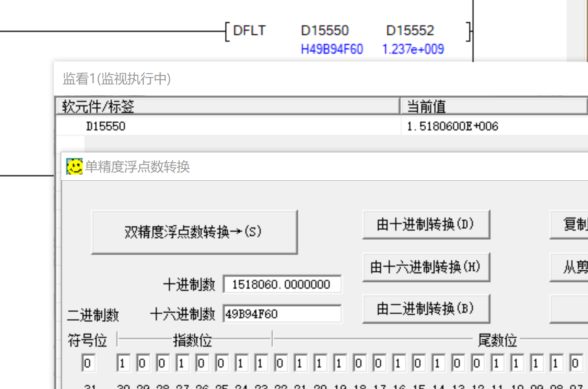Click the bit 22 mantissa box
The height and width of the screenshot is (389, 588).
(x=280, y=363)
